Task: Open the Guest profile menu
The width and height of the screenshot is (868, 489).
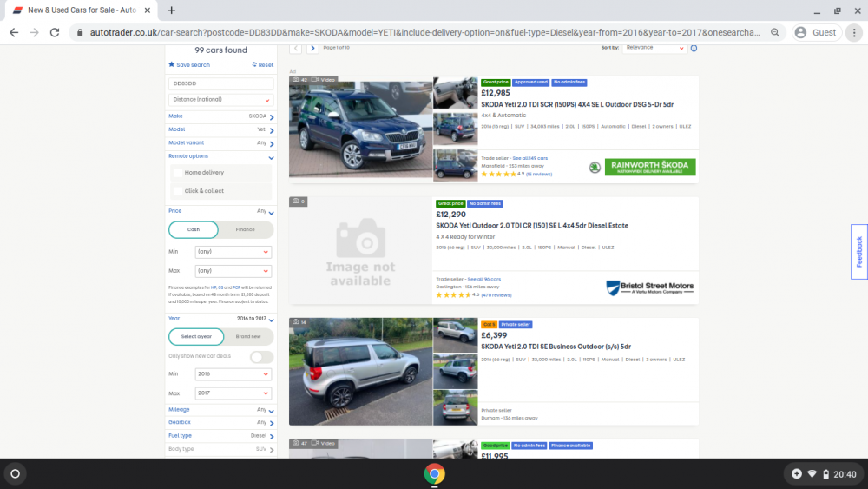Action: tap(815, 33)
